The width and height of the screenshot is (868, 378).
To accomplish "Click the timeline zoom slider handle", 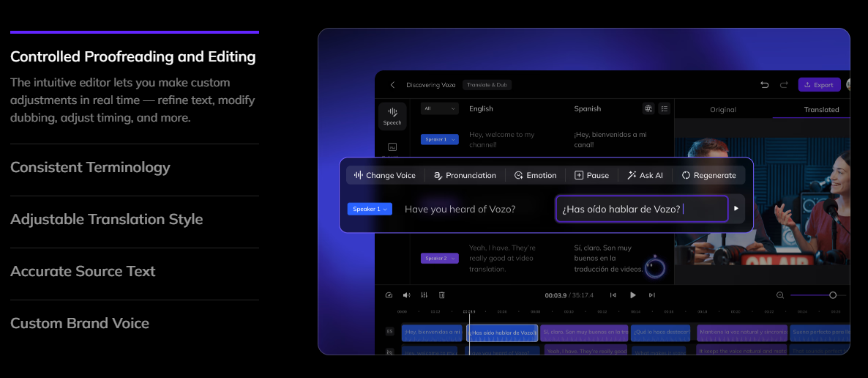I will tap(833, 295).
